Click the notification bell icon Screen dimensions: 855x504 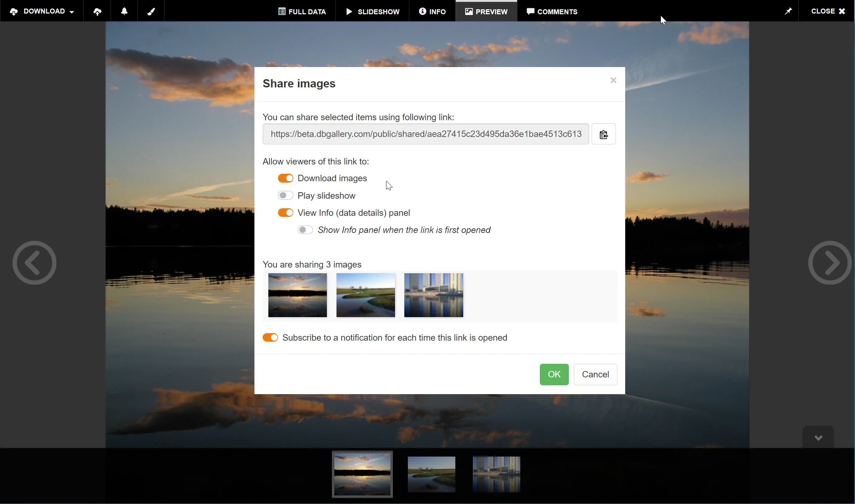pyautogui.click(x=124, y=11)
